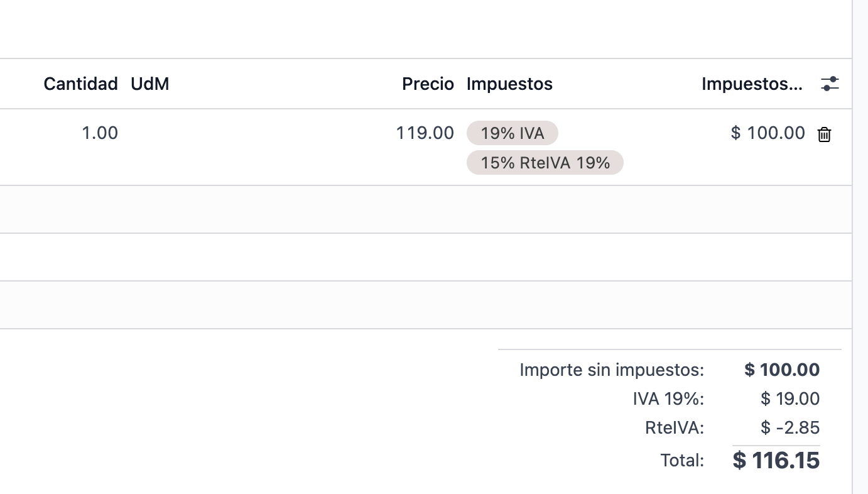Edit the RteIVA amount $ -2.85
Viewport: 868px width, 494px height.
pos(790,428)
